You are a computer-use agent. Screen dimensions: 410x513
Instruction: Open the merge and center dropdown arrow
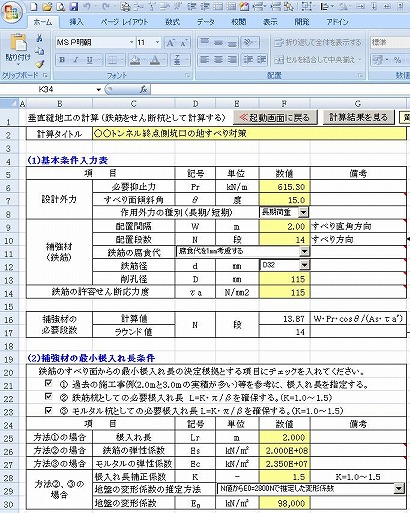click(x=360, y=60)
